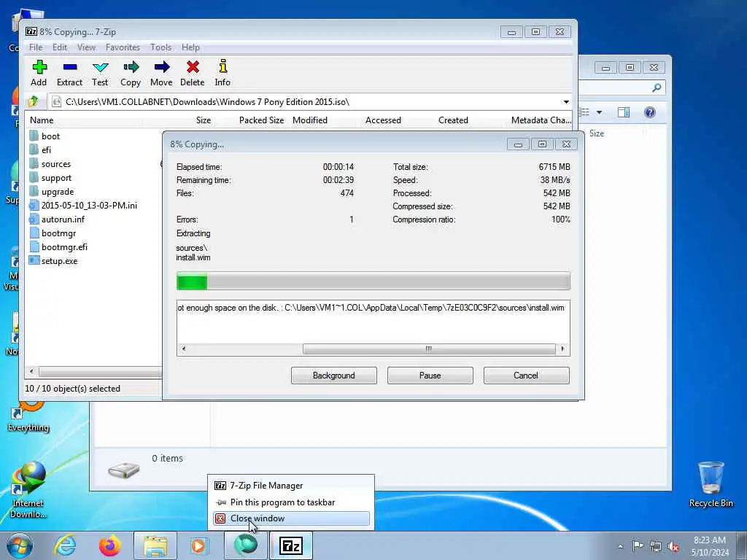Click the file list scroll left arrow
747x560 pixels.
click(x=31, y=371)
